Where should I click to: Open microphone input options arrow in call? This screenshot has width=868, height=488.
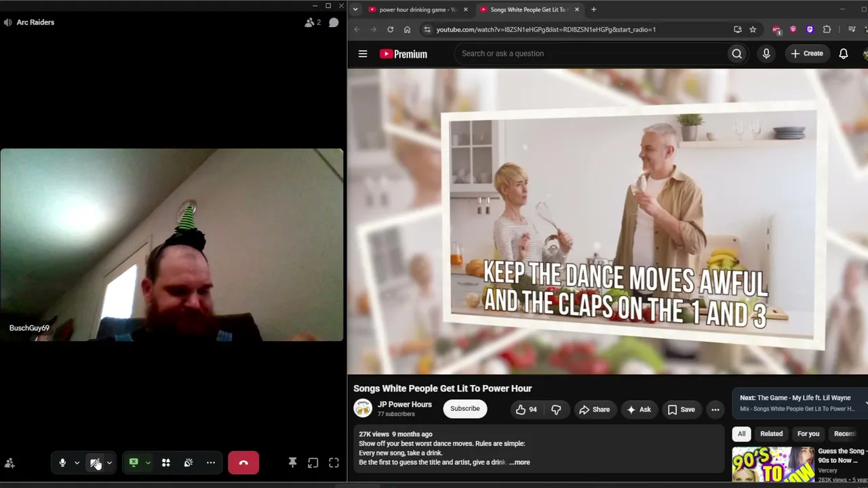pyautogui.click(x=77, y=463)
